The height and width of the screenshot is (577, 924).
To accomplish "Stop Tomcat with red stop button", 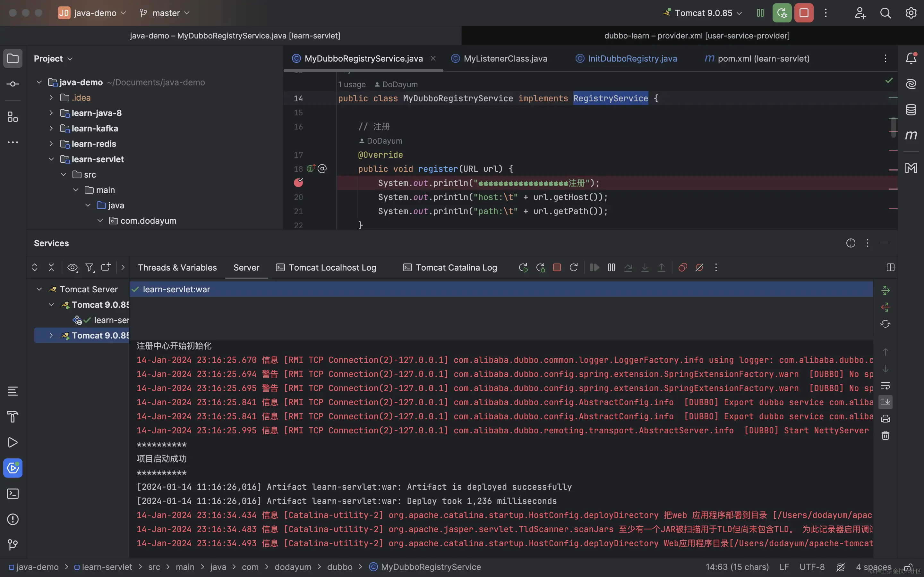I will (804, 13).
